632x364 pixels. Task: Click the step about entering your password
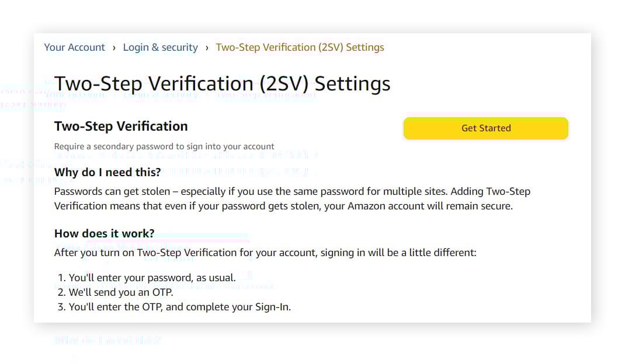(152, 277)
